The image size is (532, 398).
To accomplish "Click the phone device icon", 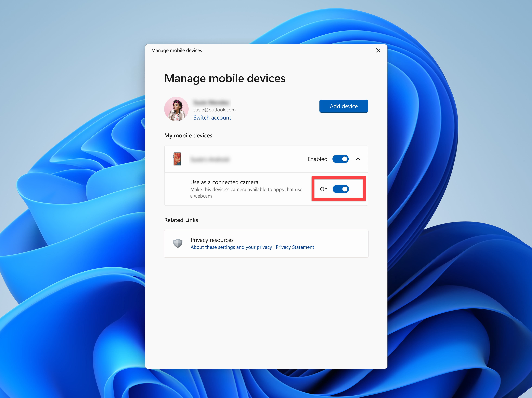I will click(x=177, y=159).
